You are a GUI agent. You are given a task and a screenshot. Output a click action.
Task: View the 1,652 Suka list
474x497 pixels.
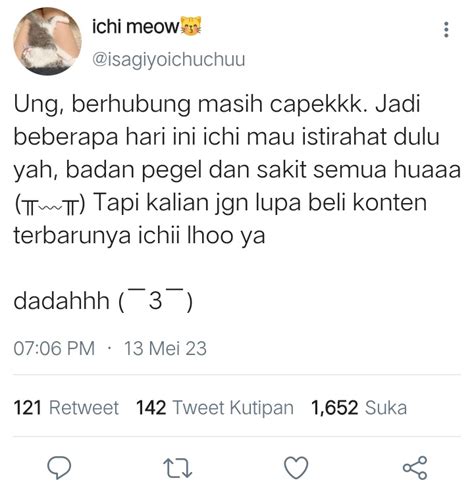(x=359, y=408)
